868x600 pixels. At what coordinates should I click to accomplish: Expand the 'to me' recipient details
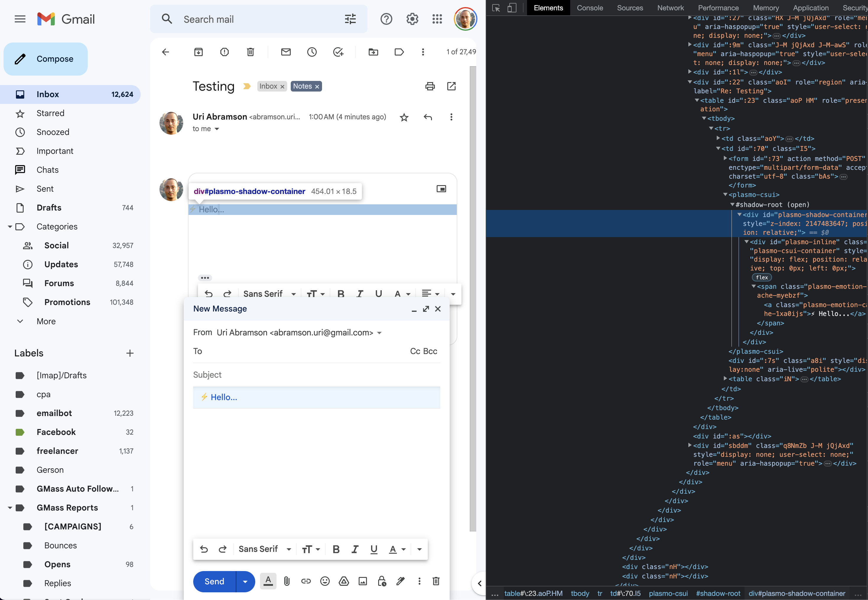point(217,128)
